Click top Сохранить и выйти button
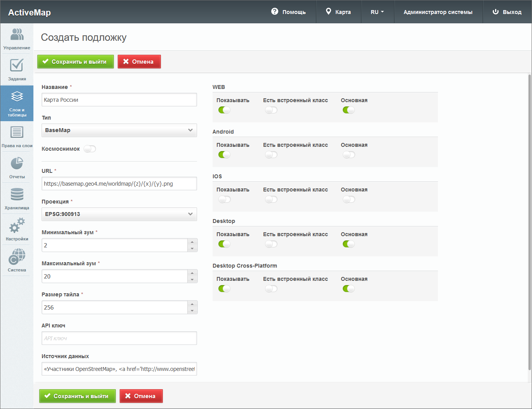Viewport: 532px width, 409px height. coord(75,61)
